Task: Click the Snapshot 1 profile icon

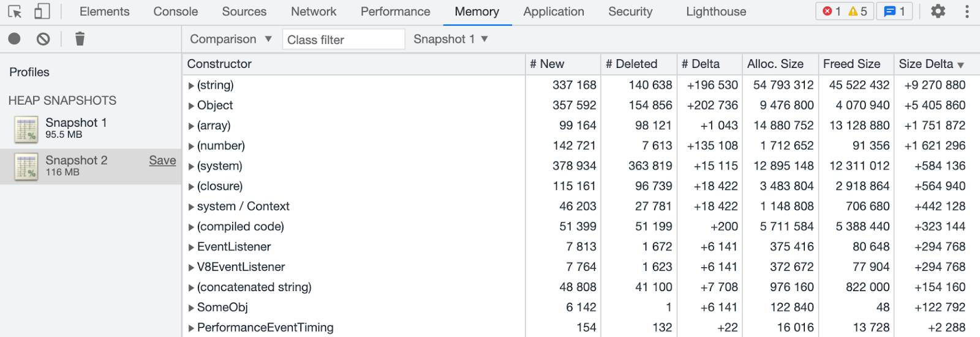Action: tap(26, 129)
